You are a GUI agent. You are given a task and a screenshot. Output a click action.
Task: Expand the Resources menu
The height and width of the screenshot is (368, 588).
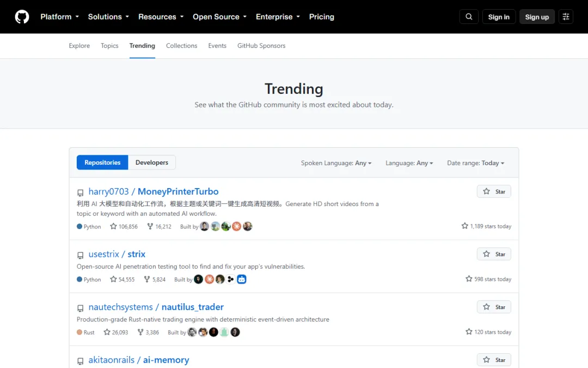(161, 17)
